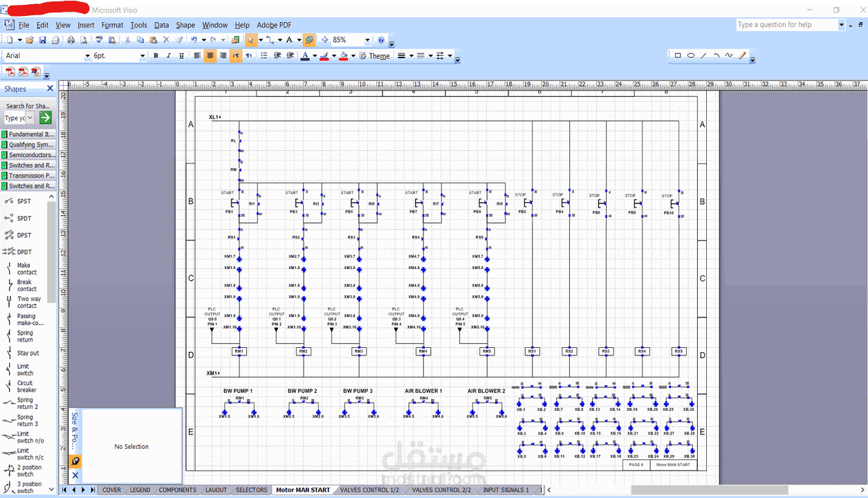Open the Insert menu
Screen dimensions: 868x498
click(86, 25)
